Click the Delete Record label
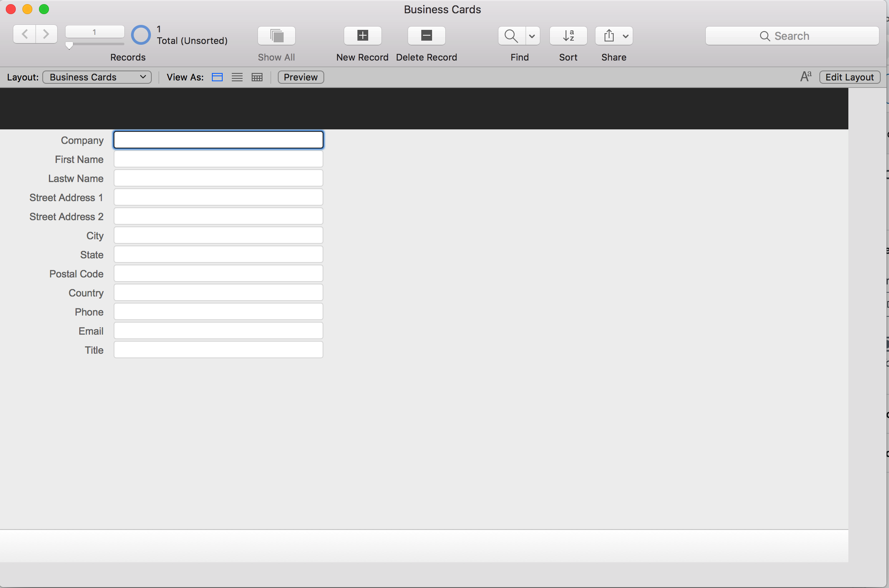Image resolution: width=889 pixels, height=588 pixels. pyautogui.click(x=427, y=57)
